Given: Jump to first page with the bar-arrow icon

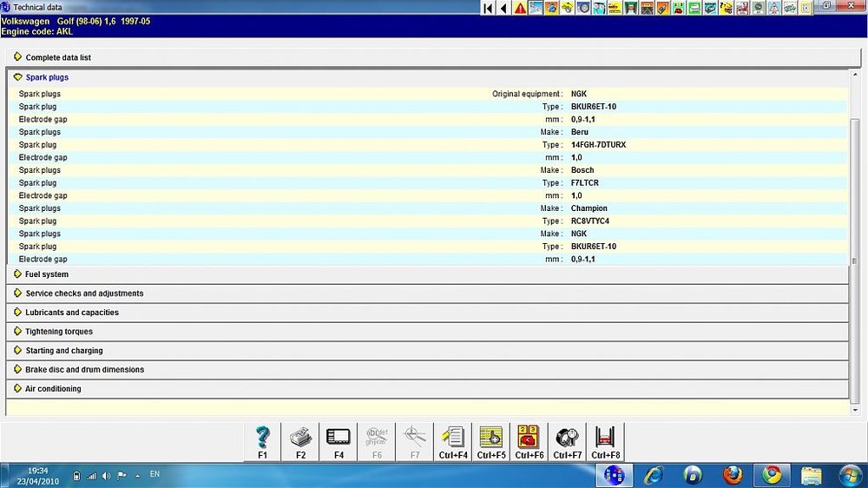Looking at the screenshot, I should (x=488, y=8).
